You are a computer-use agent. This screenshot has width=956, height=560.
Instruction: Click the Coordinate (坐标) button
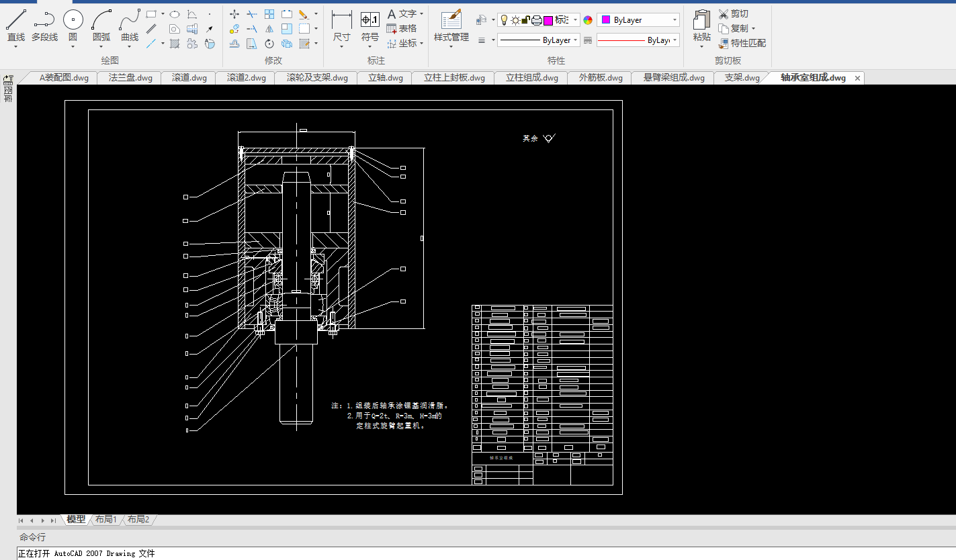(402, 43)
